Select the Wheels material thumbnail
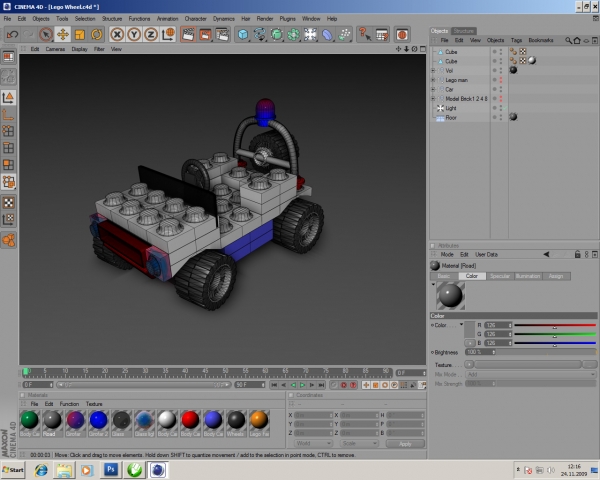Screen dimensions: 600x480 point(236,423)
